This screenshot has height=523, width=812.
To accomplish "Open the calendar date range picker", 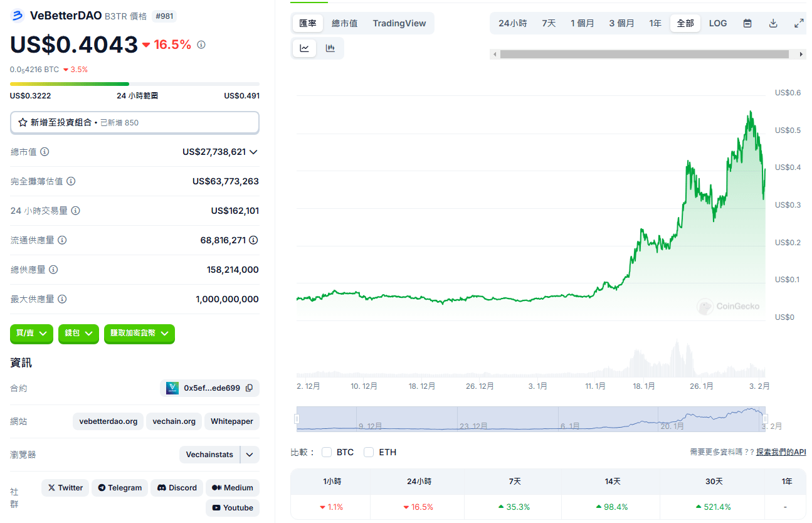I will (x=747, y=23).
